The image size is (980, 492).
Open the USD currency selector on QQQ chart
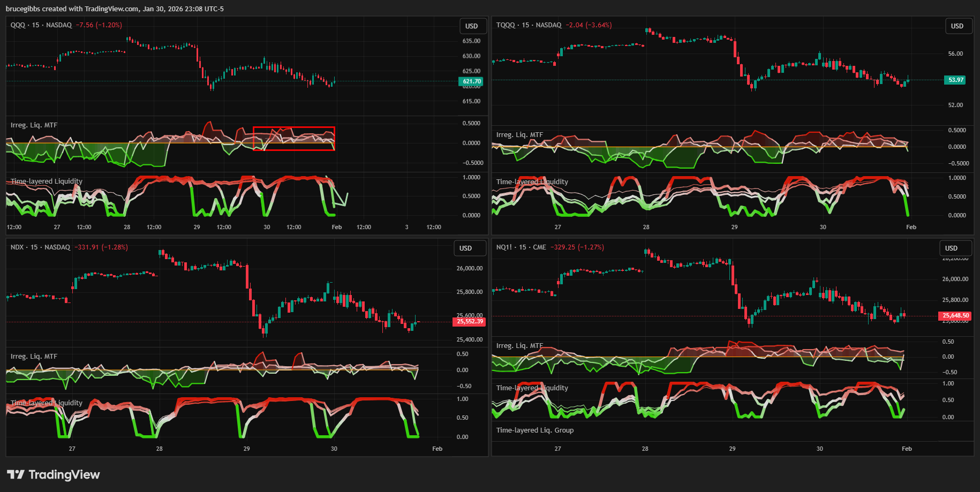coord(472,26)
